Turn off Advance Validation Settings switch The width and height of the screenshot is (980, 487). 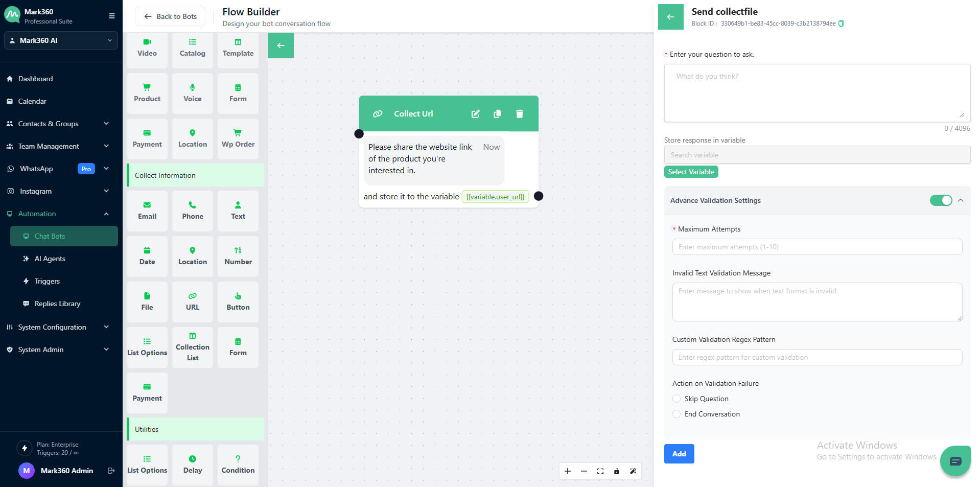click(x=941, y=200)
